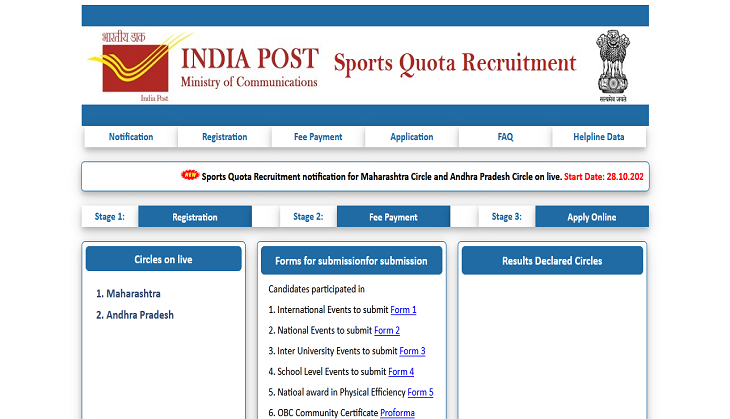The width and height of the screenshot is (730, 419).
Task: Click the Circles on live header
Action: click(163, 259)
